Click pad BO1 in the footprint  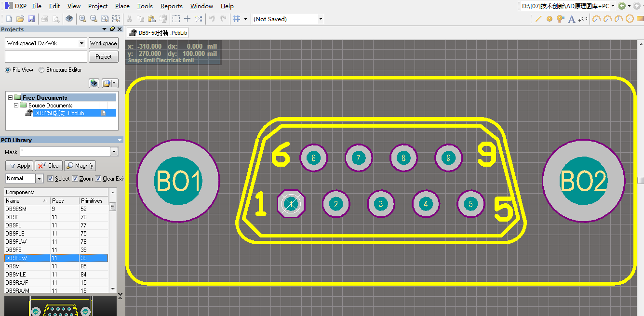click(178, 182)
